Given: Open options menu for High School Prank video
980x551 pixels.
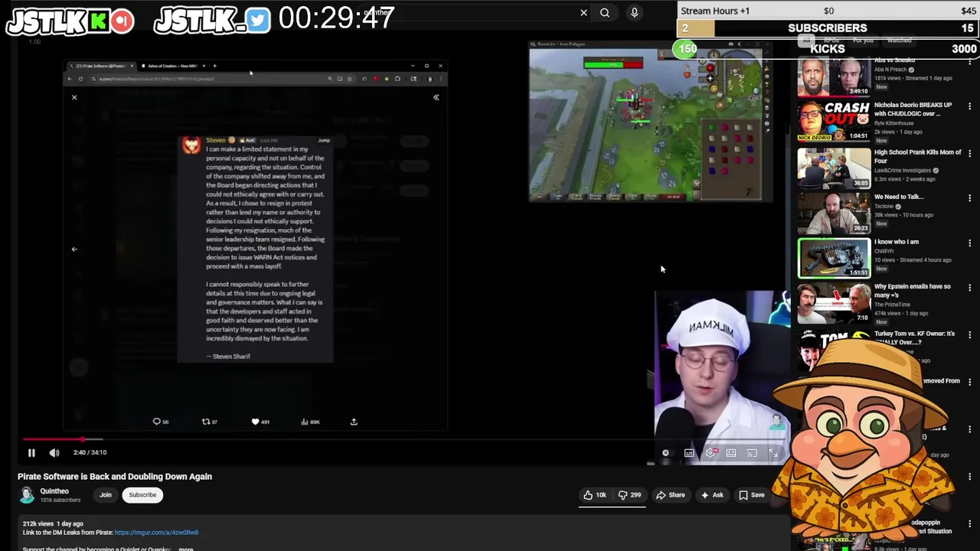Looking at the screenshot, I should pyautogui.click(x=969, y=153).
